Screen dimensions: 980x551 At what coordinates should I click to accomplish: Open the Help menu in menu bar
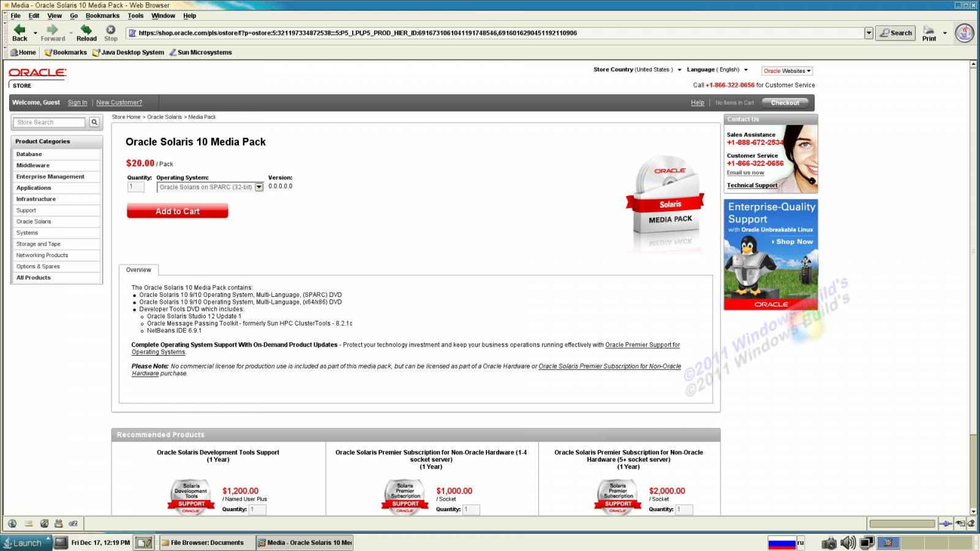(x=189, y=16)
